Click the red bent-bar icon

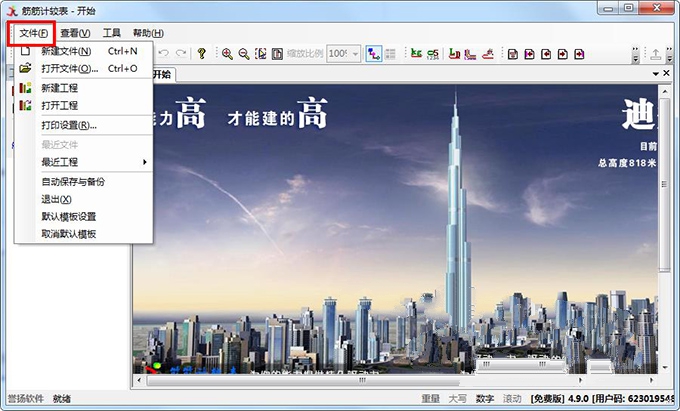pos(488,54)
